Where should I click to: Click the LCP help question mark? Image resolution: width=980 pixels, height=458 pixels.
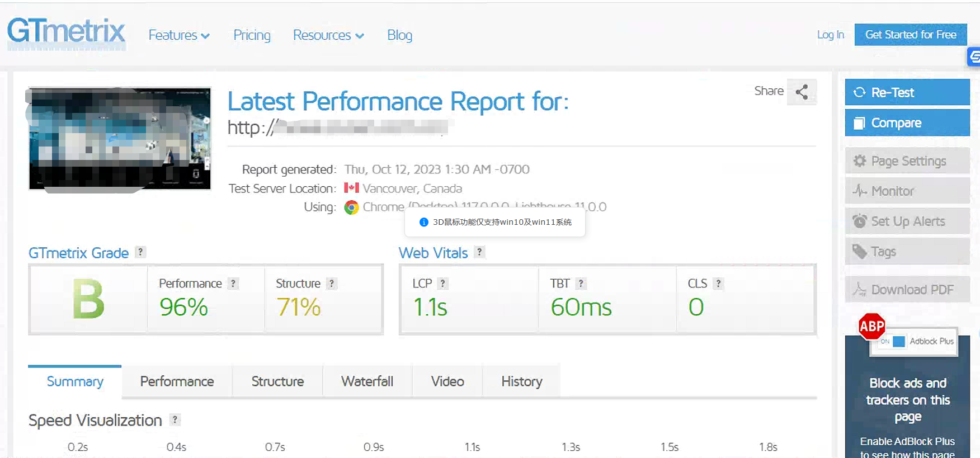[442, 284]
